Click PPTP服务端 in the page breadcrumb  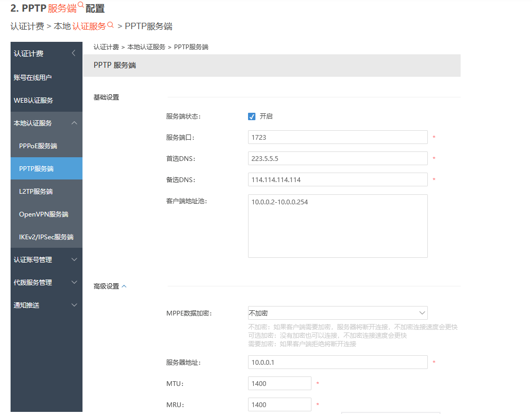(191, 47)
